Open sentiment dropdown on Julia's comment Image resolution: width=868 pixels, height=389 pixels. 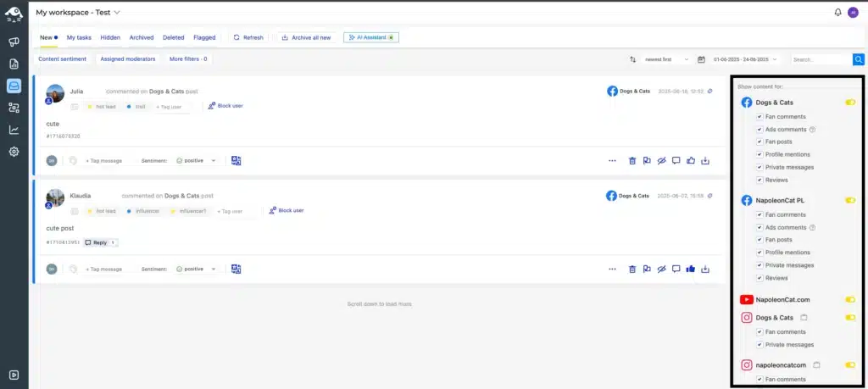[196, 161]
